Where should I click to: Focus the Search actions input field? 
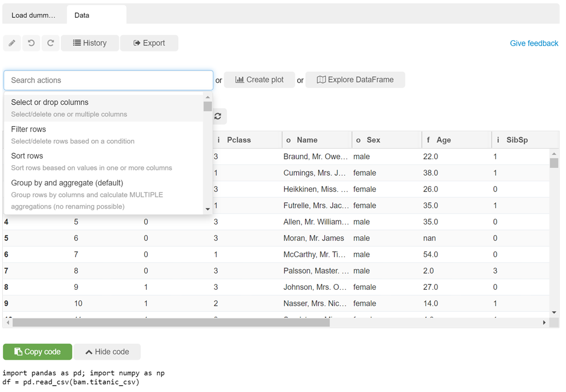[x=109, y=80]
